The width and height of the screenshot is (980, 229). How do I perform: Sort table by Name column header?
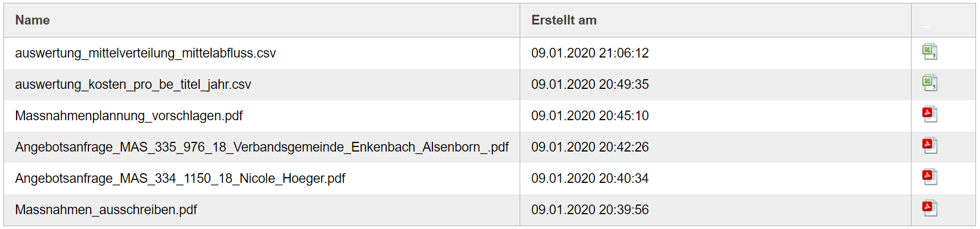[x=33, y=21]
